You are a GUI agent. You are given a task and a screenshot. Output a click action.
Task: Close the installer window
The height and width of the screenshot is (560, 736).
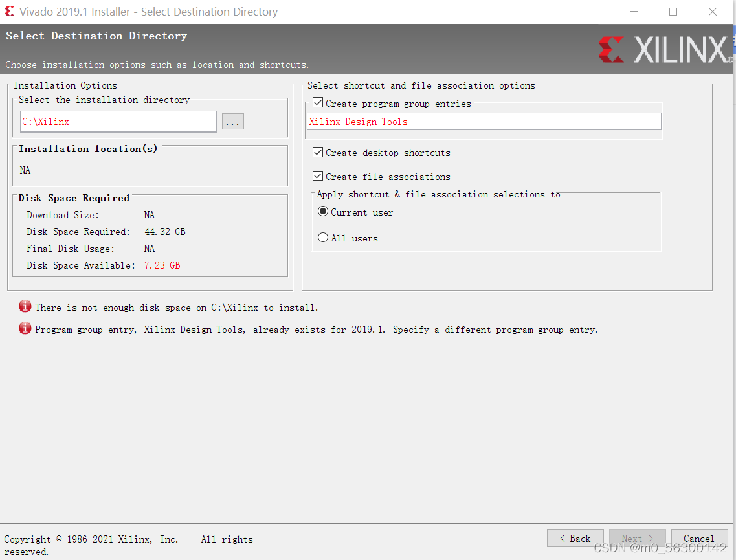click(713, 11)
